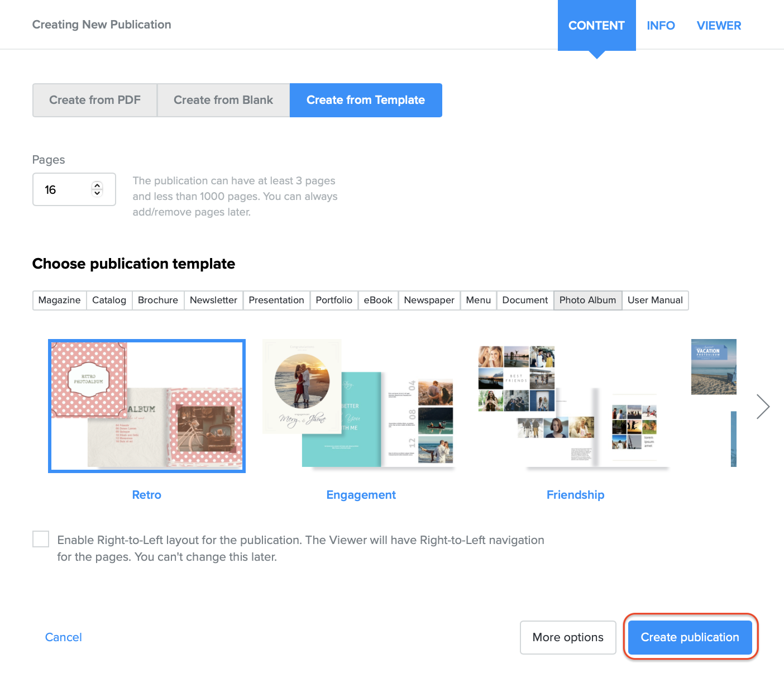Select the eBook template category

point(378,300)
